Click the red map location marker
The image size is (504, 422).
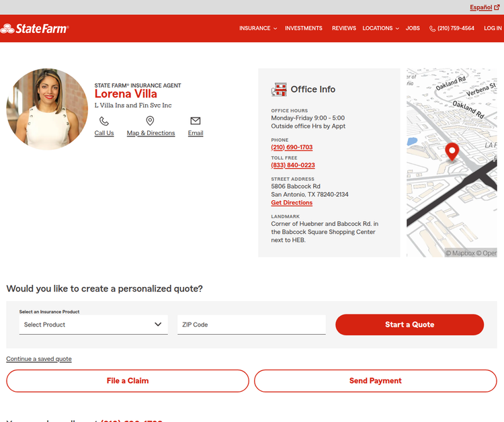[452, 151]
